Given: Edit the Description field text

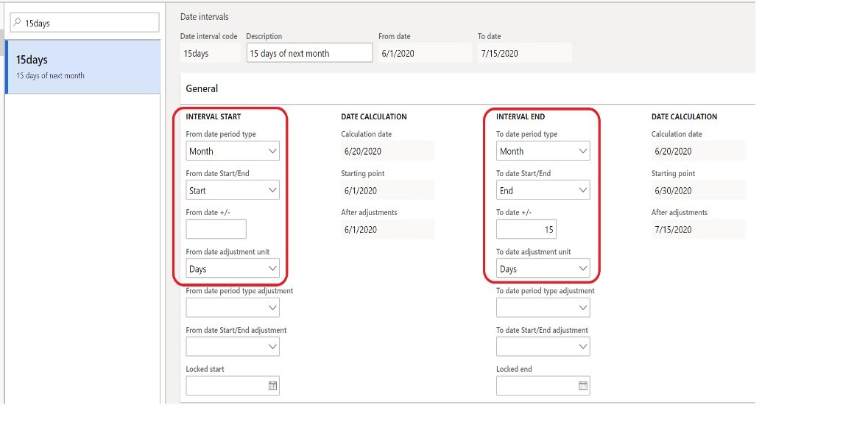Looking at the screenshot, I should (x=308, y=52).
